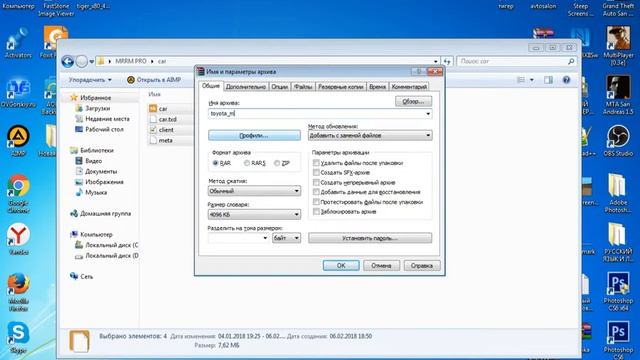
Task: Toggle the Explorer preview pane icon
Action: point(548,80)
